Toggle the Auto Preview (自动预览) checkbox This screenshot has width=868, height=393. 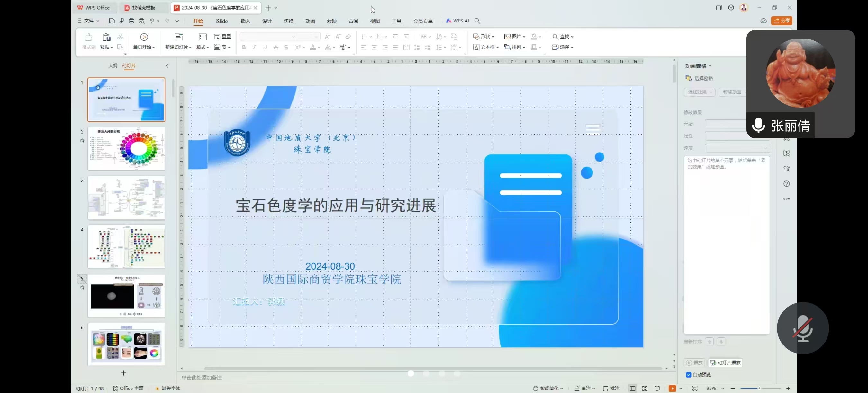[688, 374]
